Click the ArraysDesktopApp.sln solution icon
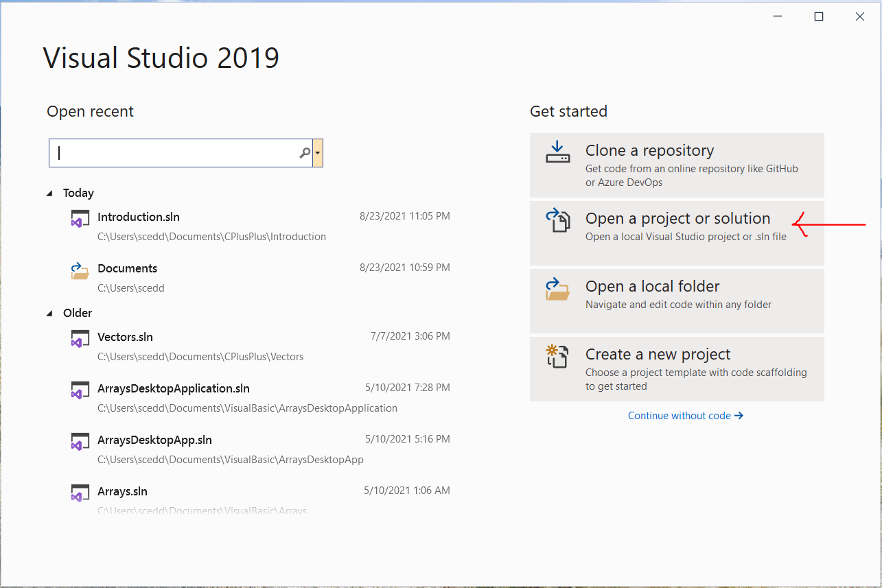The height and width of the screenshot is (588, 882). point(80,443)
